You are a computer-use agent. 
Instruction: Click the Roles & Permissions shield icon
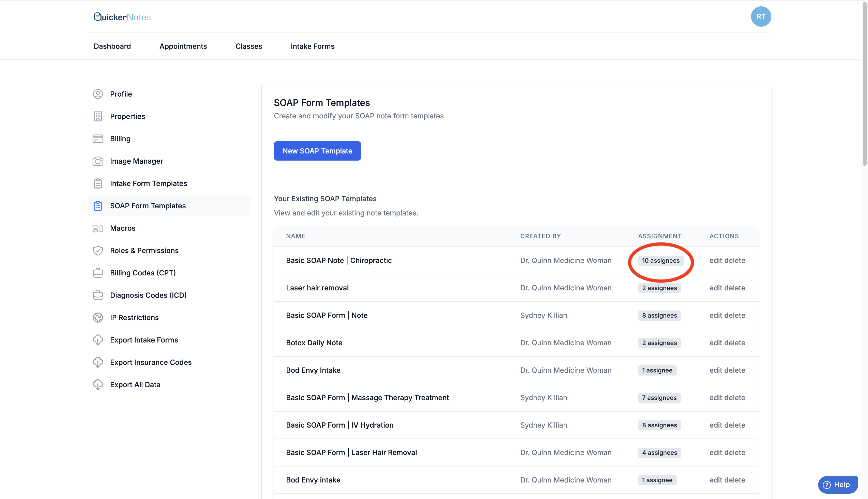click(x=98, y=251)
